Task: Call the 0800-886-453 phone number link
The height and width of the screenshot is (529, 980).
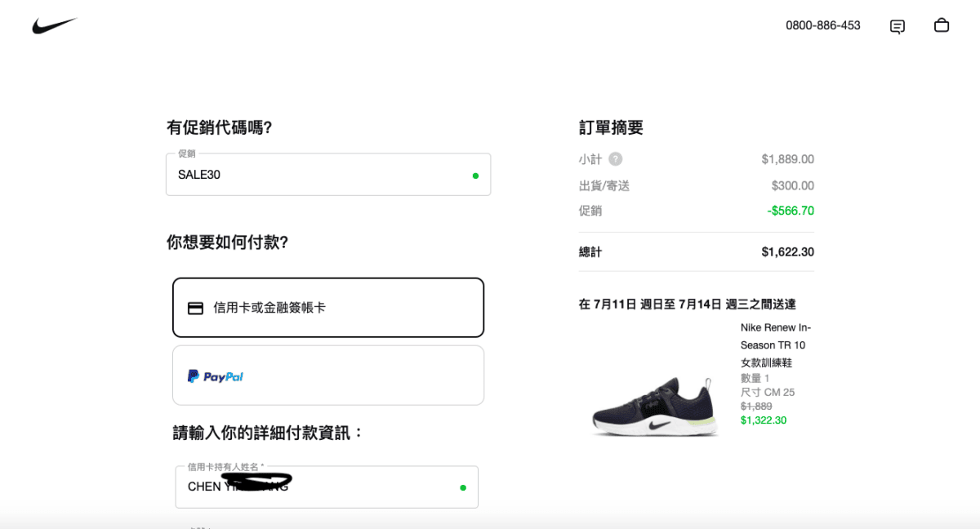Action: 822,25
